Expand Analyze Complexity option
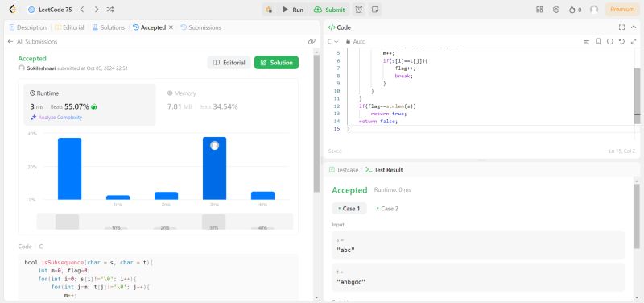 point(56,118)
